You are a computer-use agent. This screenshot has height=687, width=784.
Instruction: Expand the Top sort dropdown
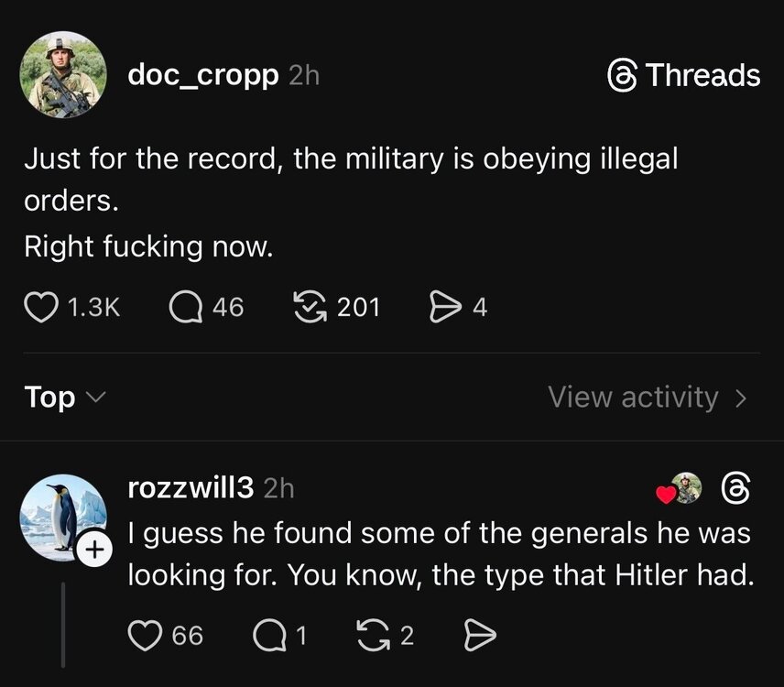pos(65,397)
